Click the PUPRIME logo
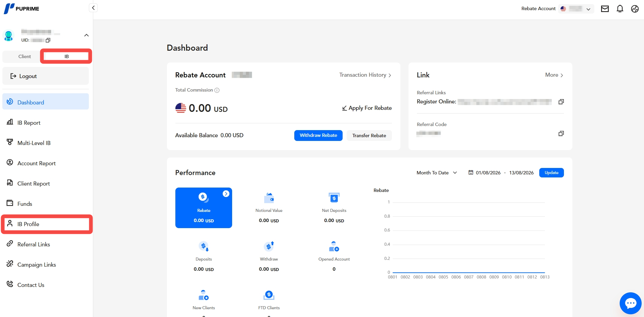Screen dimensions: 644x317 (22, 8)
